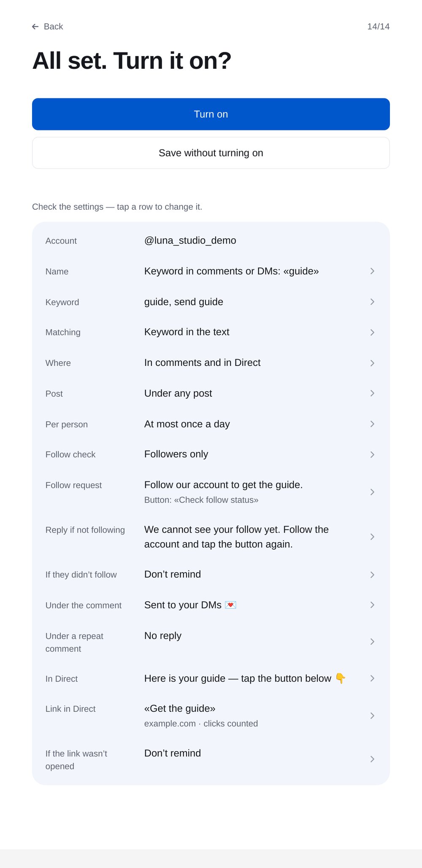
Task: Tap the If they didn't follow chevron
Action: 372,575
